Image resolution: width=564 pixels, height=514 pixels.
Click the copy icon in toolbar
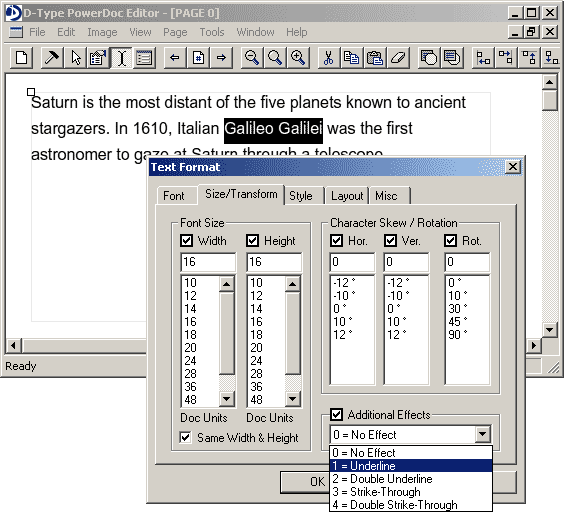[351, 58]
